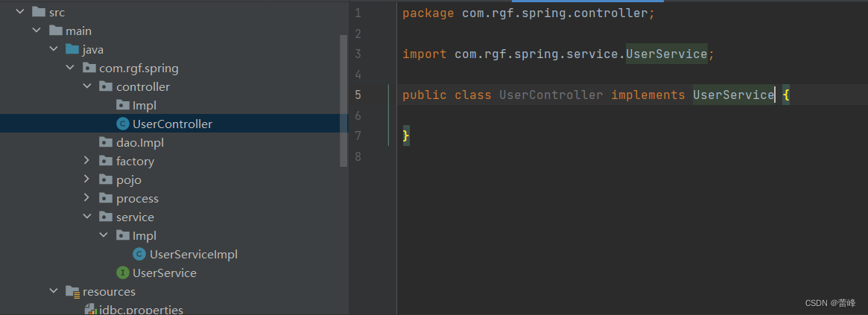
Task: Collapse the src folder chevron
Action: (x=20, y=12)
